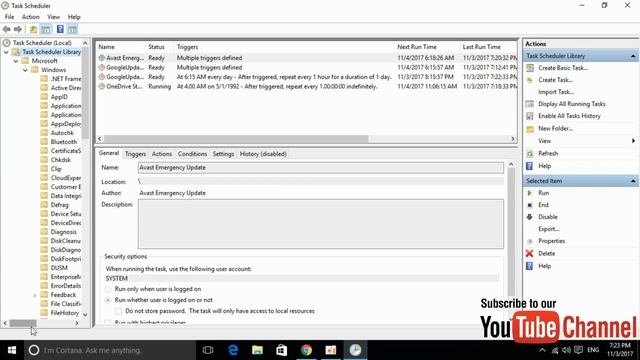Collapse the Microsoft tree node
Screen dimensions: 640x360
(x=16, y=61)
